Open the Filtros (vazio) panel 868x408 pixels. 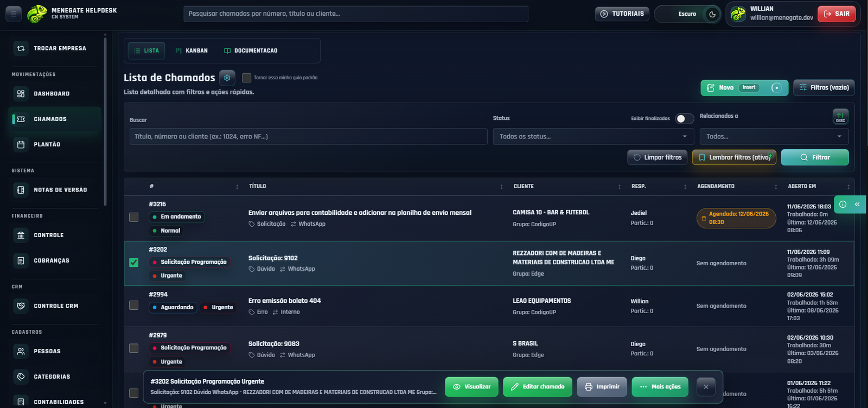(x=824, y=87)
